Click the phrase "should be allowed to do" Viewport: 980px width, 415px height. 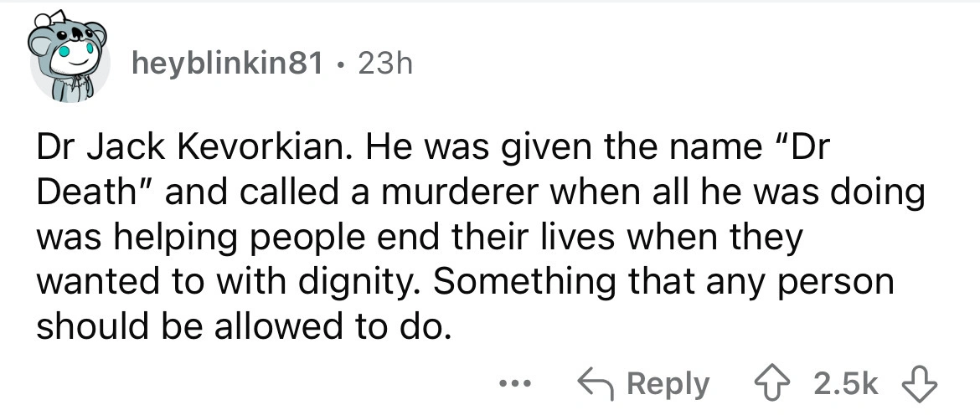click(x=237, y=326)
